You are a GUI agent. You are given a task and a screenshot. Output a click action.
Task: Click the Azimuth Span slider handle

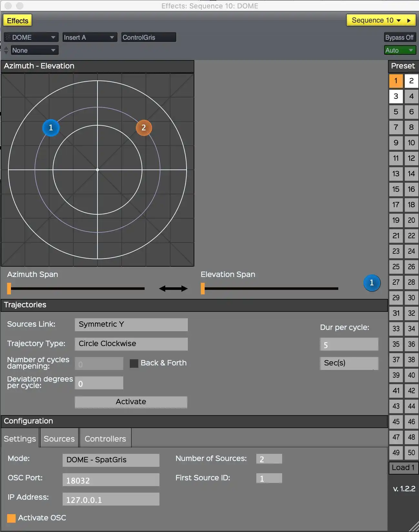[9, 289]
